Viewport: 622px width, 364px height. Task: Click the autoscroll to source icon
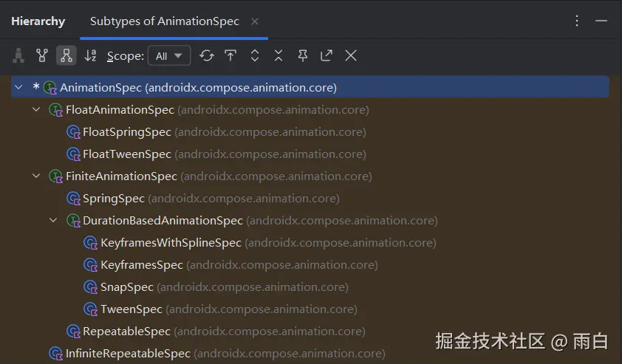(230, 55)
